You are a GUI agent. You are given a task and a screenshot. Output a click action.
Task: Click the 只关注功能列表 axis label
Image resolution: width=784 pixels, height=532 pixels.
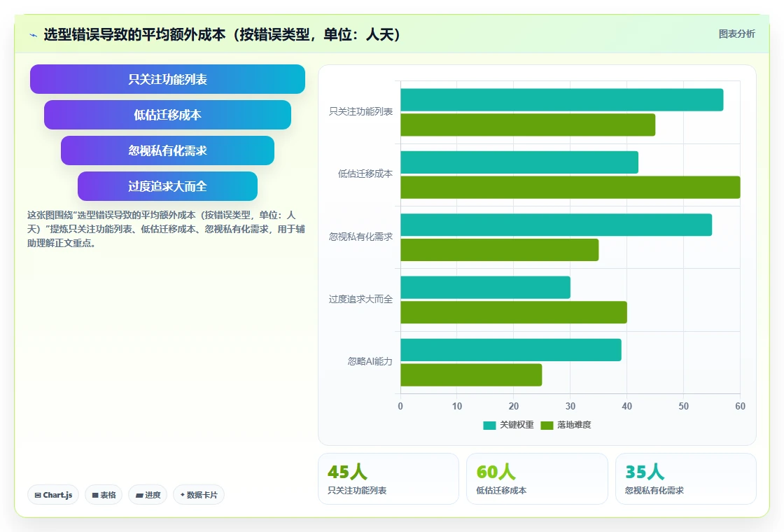[360, 111]
